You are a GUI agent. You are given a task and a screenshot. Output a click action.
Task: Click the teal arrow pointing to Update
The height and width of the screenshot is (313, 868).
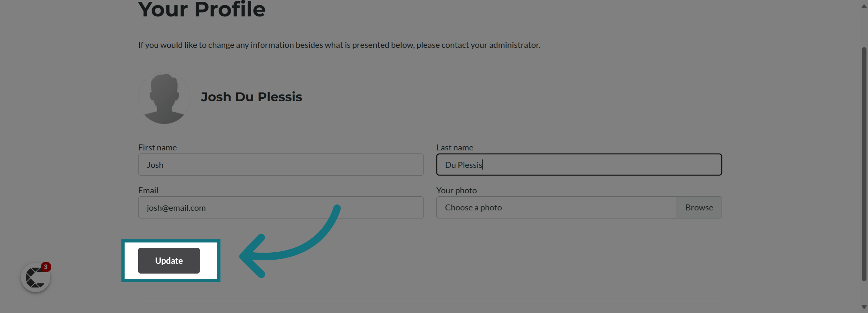coord(290,241)
